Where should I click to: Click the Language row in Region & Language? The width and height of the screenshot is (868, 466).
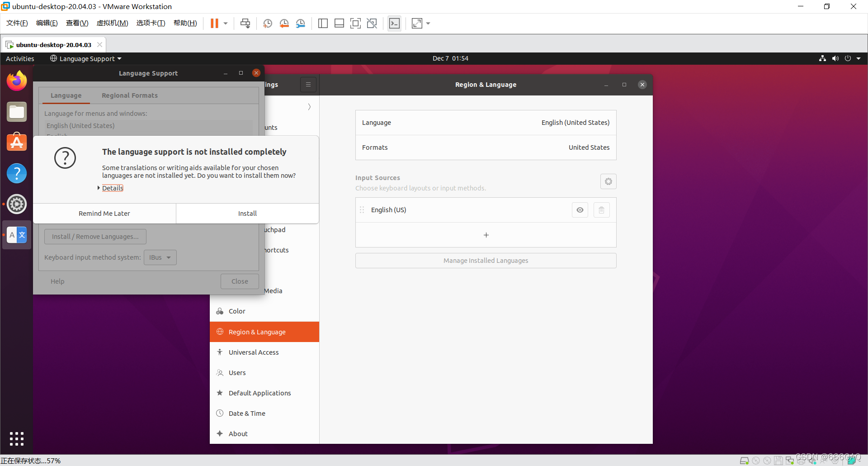tap(486, 123)
